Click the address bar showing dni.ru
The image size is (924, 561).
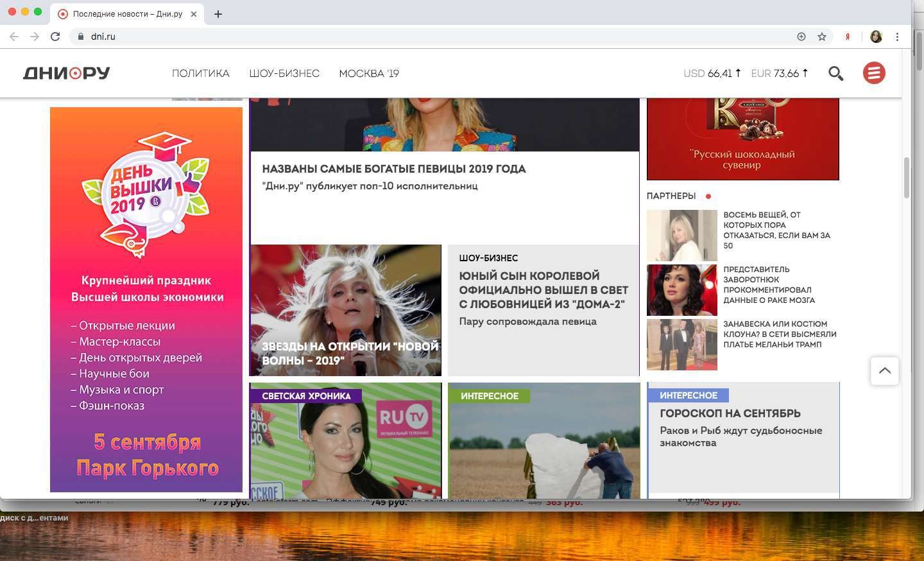[x=436, y=37]
